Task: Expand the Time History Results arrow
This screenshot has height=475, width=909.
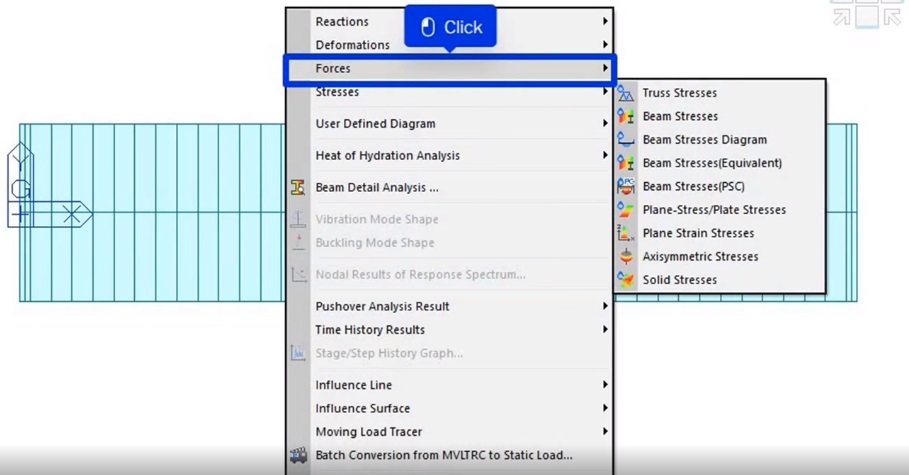Action: pos(605,329)
